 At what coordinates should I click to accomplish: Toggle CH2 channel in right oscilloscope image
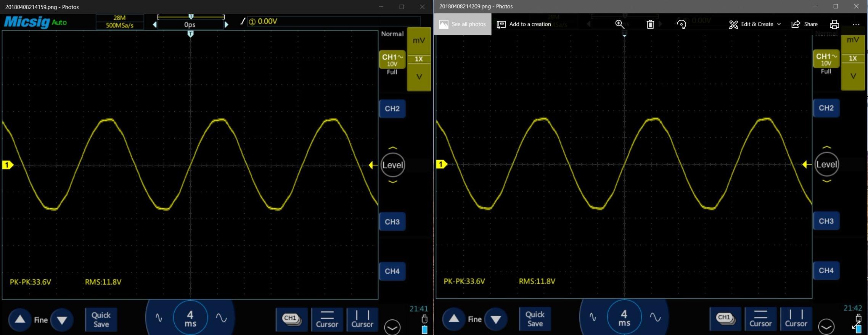[826, 108]
